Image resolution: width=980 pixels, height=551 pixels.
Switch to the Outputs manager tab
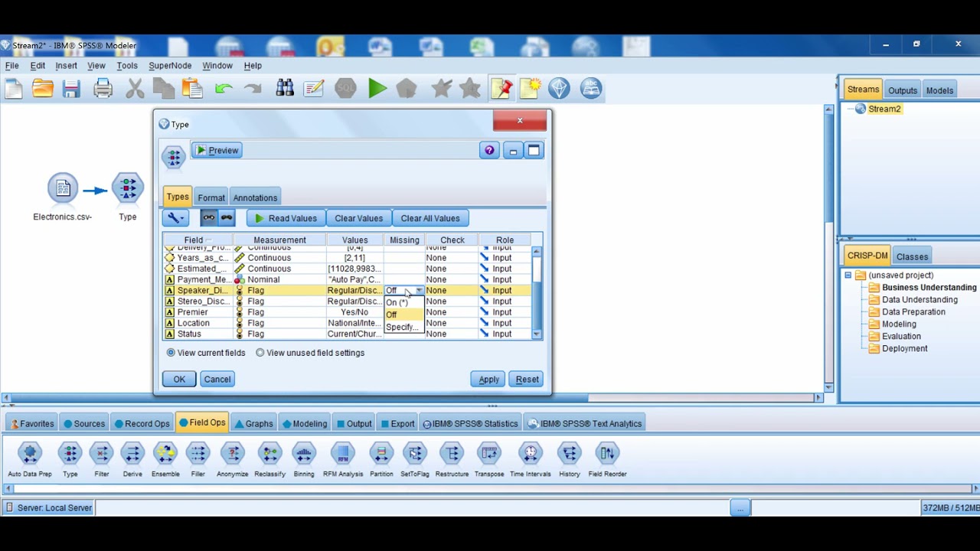point(903,90)
